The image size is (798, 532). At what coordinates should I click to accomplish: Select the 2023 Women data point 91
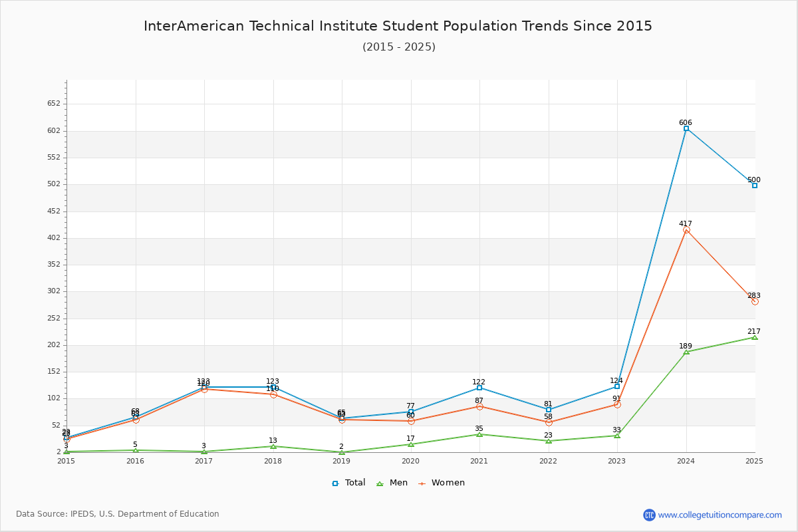point(617,404)
